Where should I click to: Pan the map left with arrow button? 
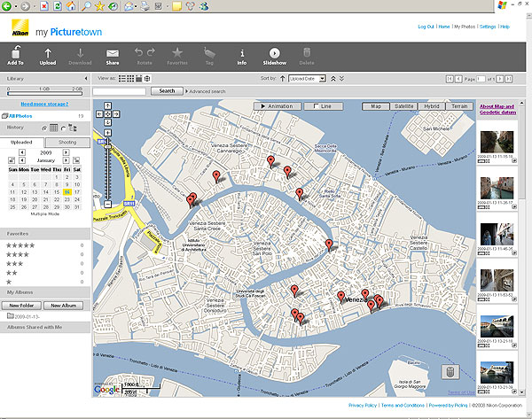pyautogui.click(x=99, y=114)
